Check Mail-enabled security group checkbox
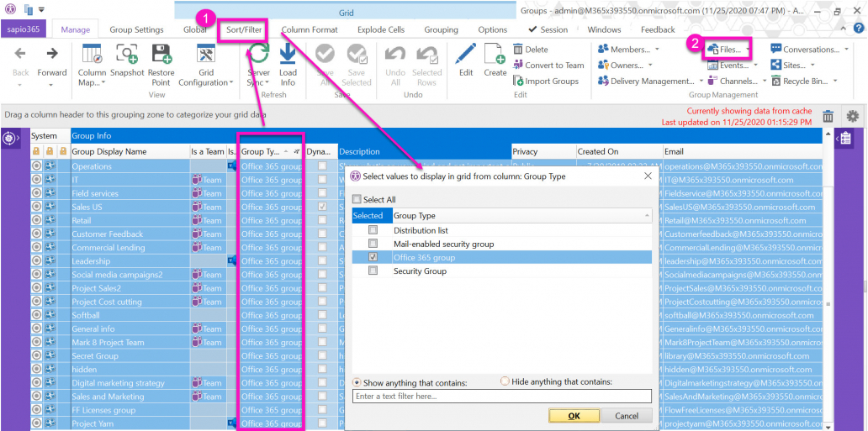The height and width of the screenshot is (431, 868). [373, 244]
